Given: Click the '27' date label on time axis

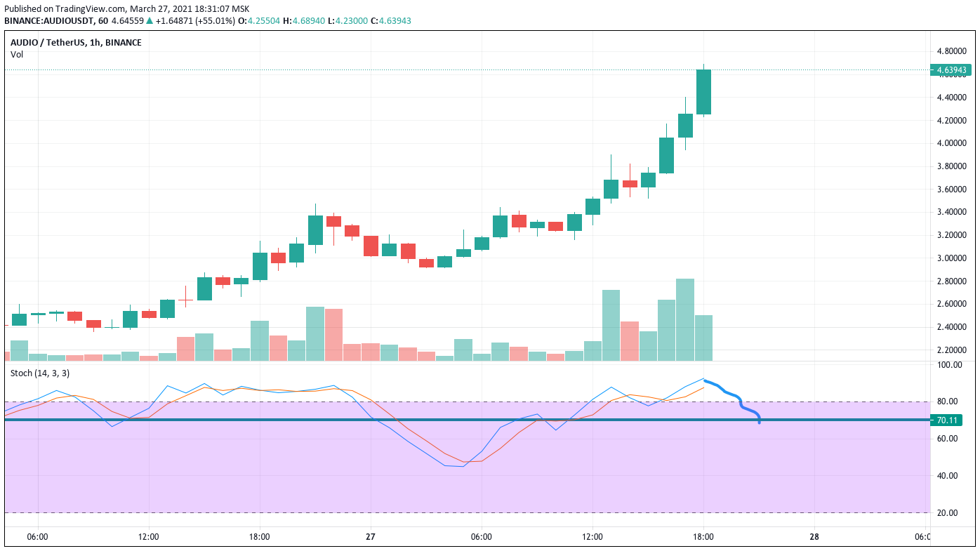Looking at the screenshot, I should coord(371,537).
